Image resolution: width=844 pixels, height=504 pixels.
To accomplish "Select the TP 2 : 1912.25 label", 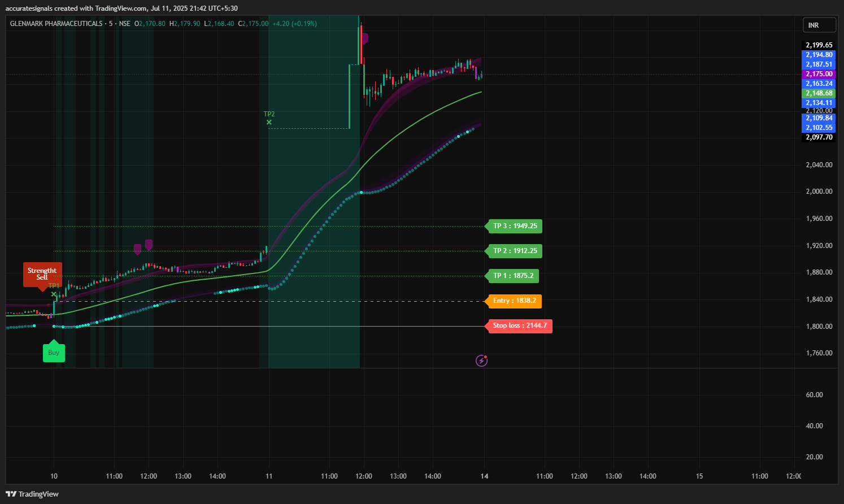I will pyautogui.click(x=515, y=251).
